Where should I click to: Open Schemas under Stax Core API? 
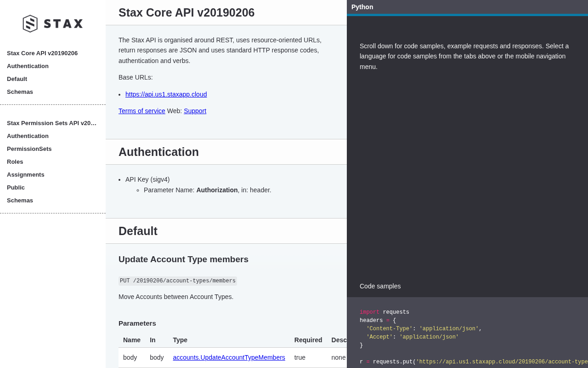point(20,92)
